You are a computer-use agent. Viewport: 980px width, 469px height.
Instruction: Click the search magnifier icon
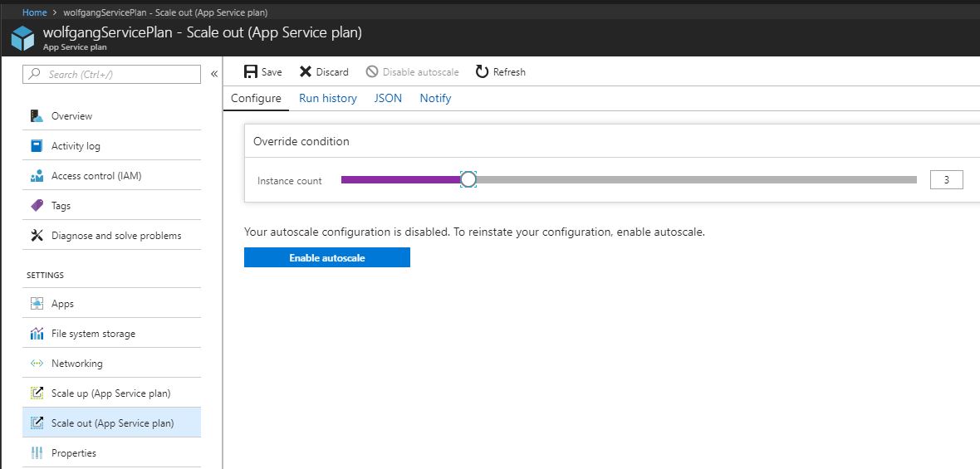coord(34,75)
